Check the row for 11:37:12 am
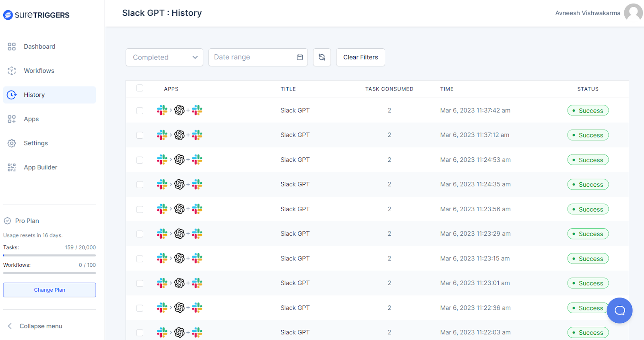Image resolution: width=644 pixels, height=340 pixels. pyautogui.click(x=140, y=135)
